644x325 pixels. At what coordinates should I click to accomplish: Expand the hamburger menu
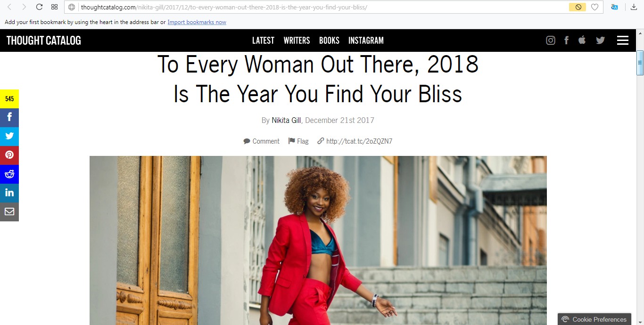pyautogui.click(x=623, y=41)
